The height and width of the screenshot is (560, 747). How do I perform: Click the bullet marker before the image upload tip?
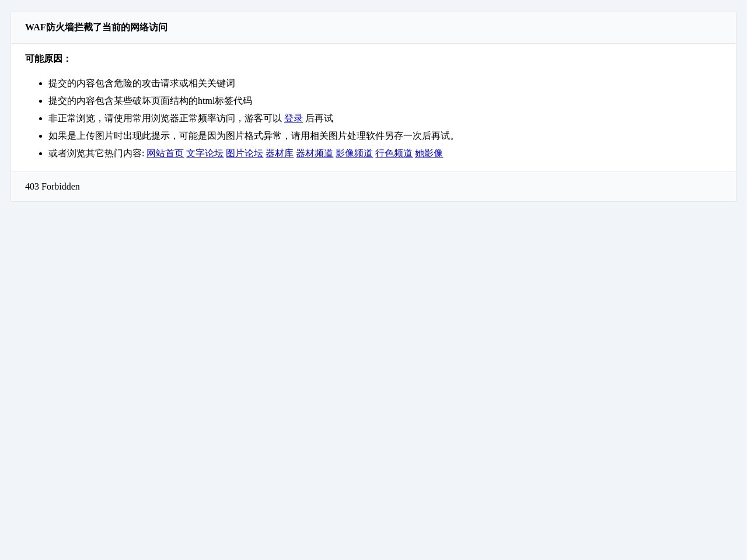tap(40, 136)
